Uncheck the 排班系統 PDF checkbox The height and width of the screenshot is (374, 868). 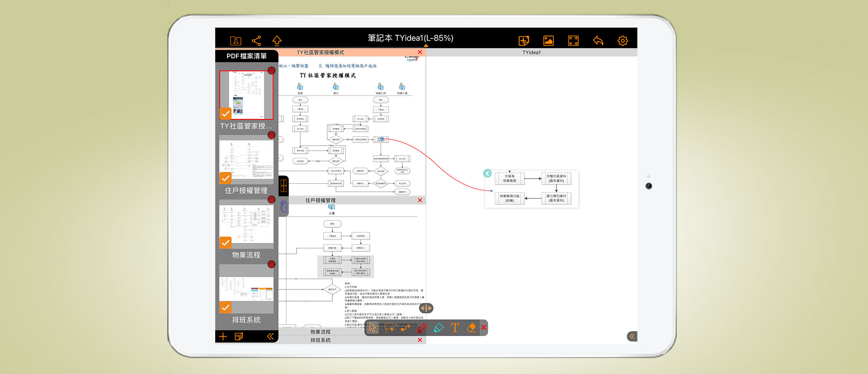pos(225,308)
